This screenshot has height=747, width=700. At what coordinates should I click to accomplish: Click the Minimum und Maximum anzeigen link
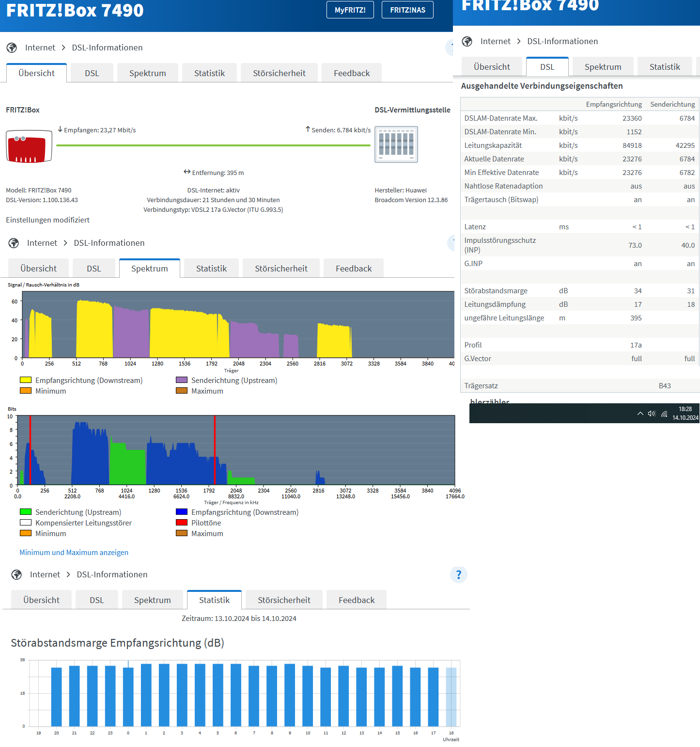pos(74,552)
